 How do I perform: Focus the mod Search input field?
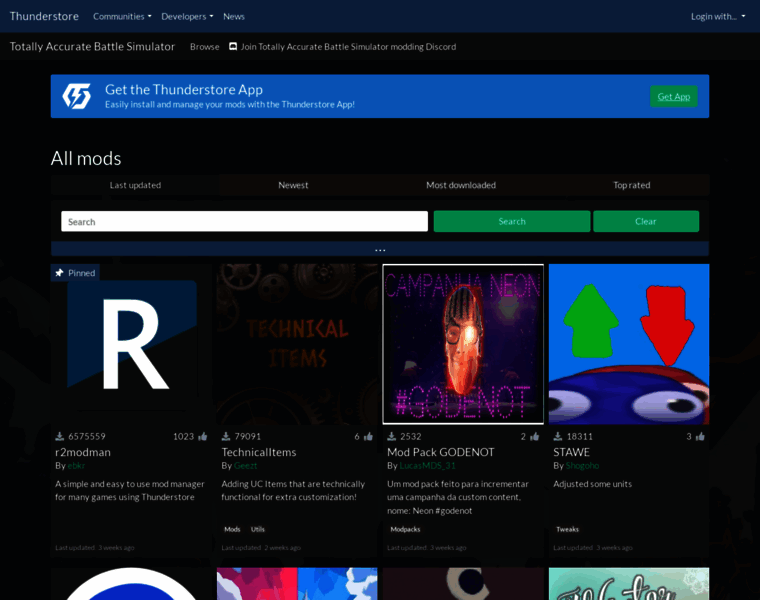tap(244, 221)
